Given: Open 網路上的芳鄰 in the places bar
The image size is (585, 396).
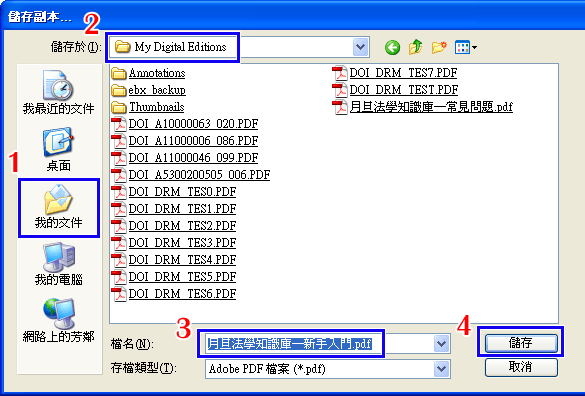Looking at the screenshot, I should [59, 321].
